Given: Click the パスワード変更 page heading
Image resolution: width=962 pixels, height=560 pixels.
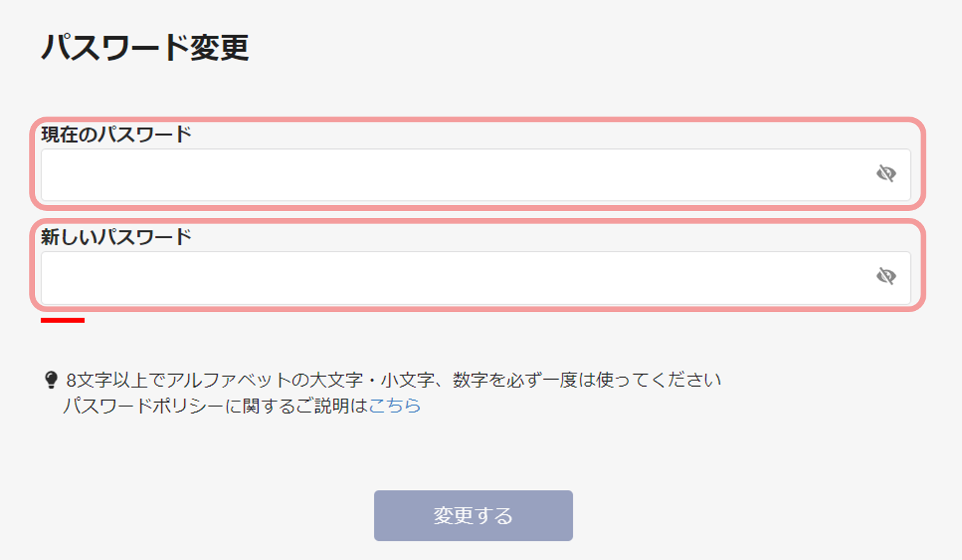Looking at the screenshot, I should (x=145, y=47).
